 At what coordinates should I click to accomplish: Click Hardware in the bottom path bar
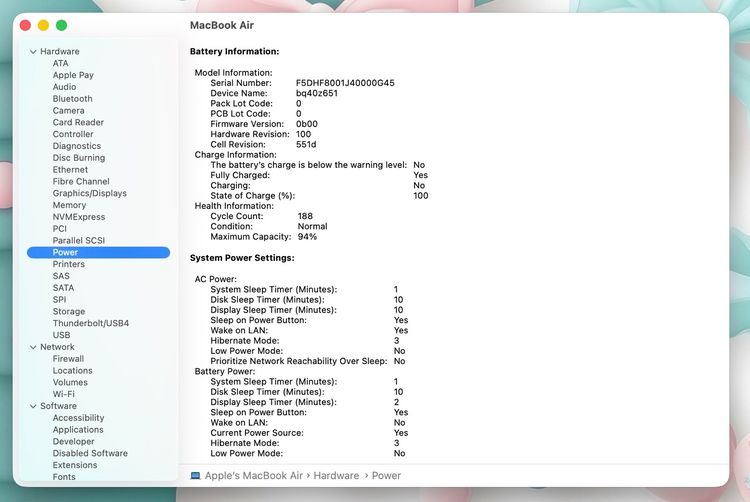pyautogui.click(x=336, y=476)
